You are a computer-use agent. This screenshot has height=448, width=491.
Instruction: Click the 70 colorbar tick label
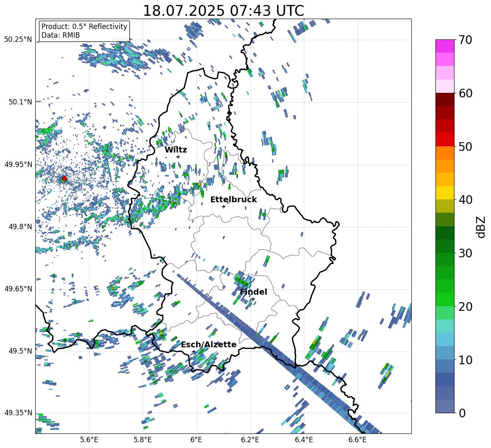click(465, 40)
